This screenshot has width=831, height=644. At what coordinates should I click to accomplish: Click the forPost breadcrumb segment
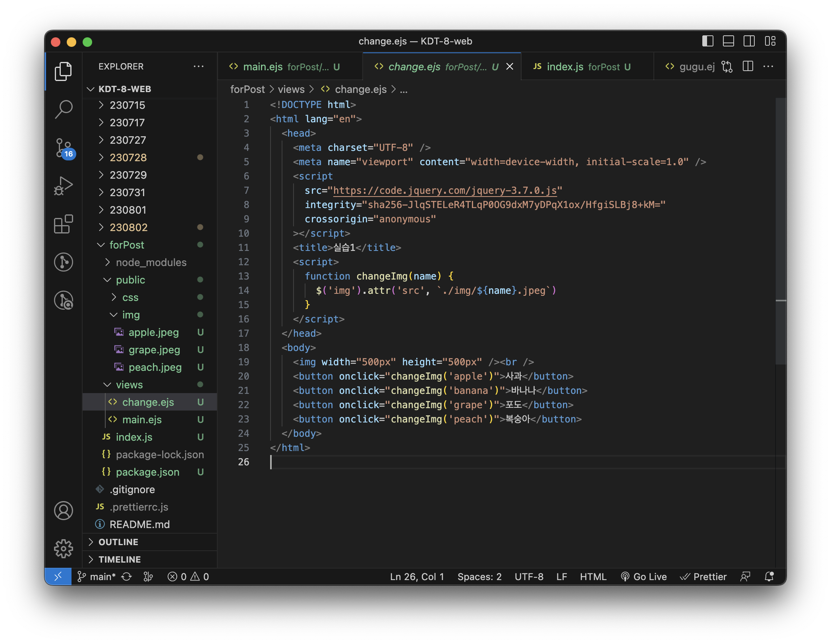coord(247,89)
